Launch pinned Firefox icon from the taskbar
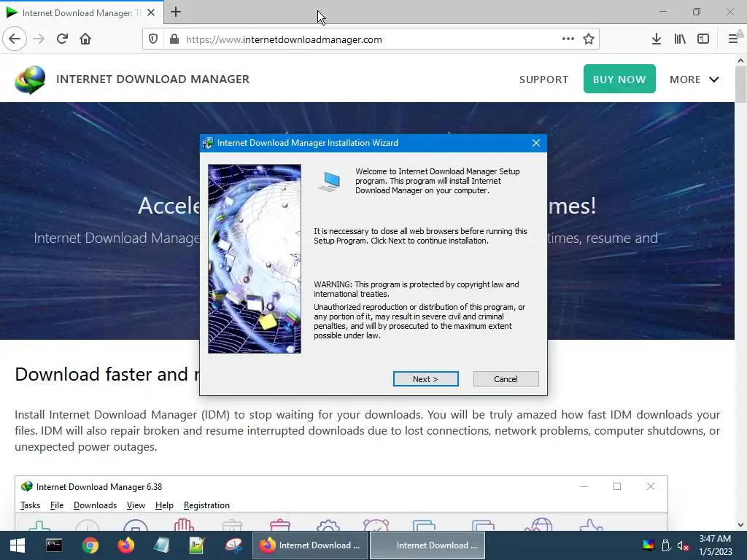The image size is (747, 560). point(125,545)
